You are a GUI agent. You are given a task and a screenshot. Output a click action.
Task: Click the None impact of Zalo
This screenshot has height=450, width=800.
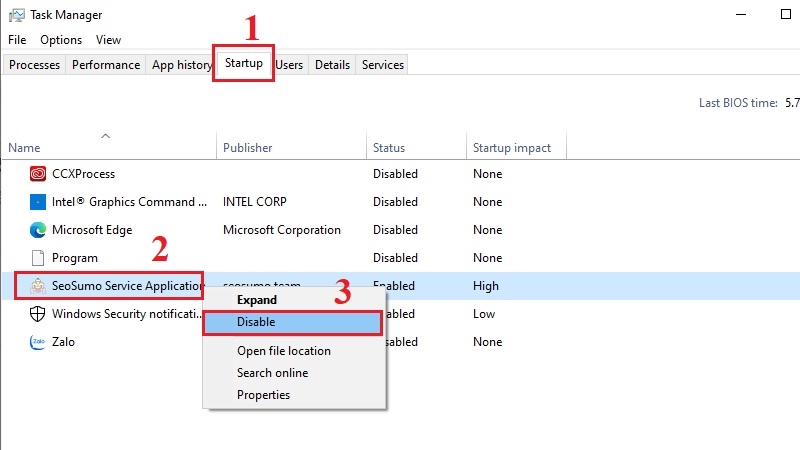(487, 342)
